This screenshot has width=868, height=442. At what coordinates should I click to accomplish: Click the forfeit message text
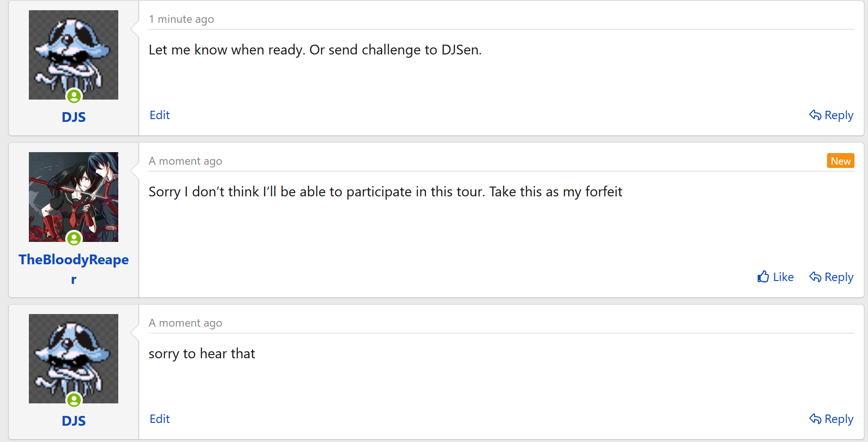(x=385, y=192)
